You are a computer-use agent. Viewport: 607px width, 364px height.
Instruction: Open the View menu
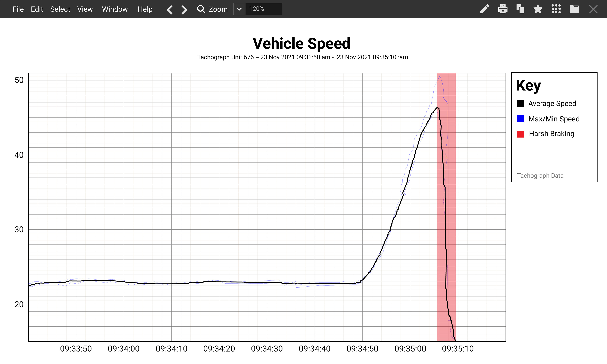[x=85, y=9]
